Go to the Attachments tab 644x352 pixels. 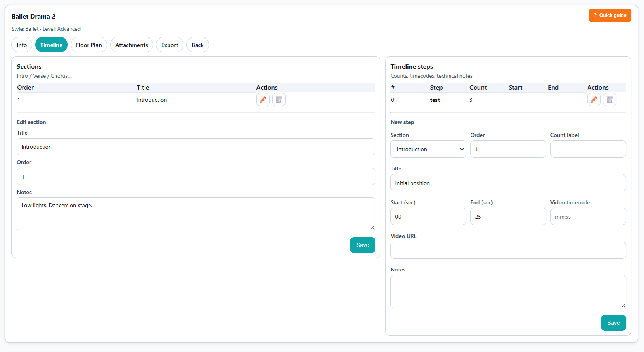tap(132, 45)
